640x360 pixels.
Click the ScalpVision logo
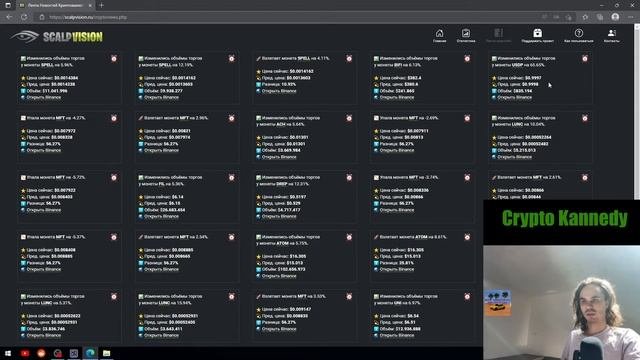(57, 37)
